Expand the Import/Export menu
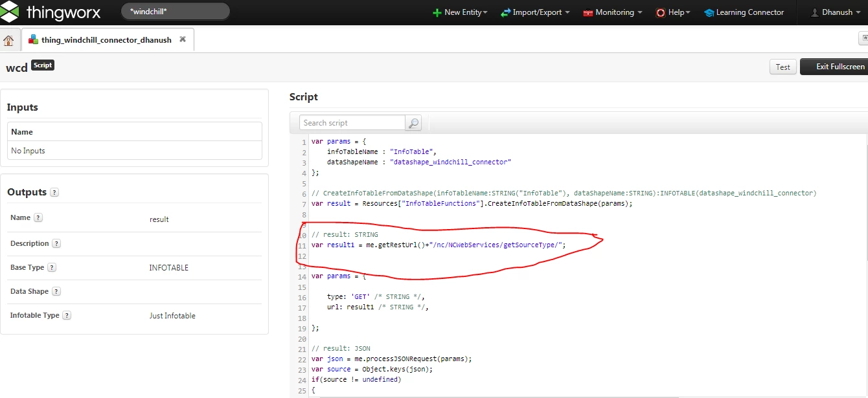The image size is (868, 398). coord(536,12)
